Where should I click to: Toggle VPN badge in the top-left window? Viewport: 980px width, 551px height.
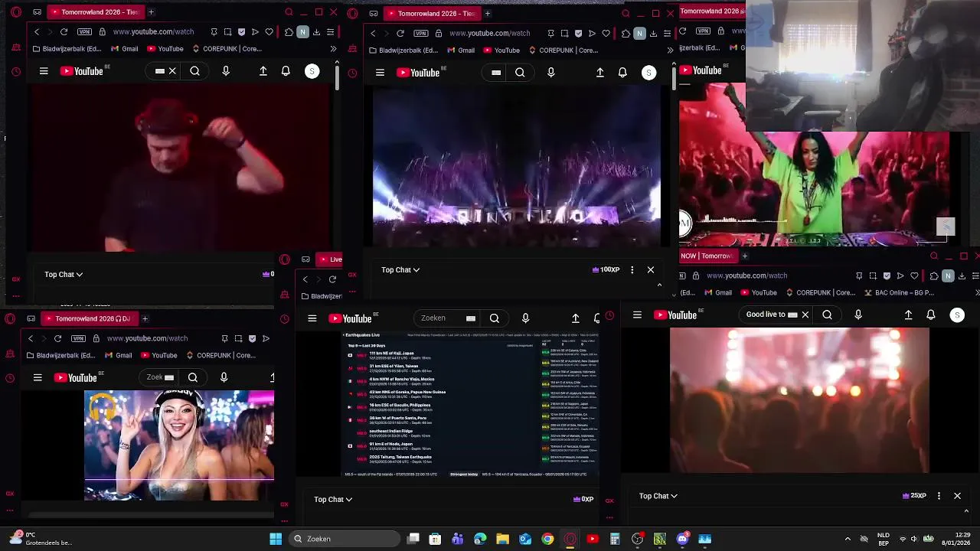pos(84,32)
